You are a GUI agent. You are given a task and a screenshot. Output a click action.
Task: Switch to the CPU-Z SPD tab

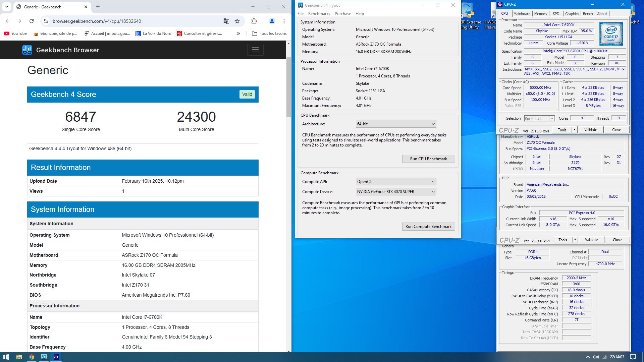click(x=556, y=14)
